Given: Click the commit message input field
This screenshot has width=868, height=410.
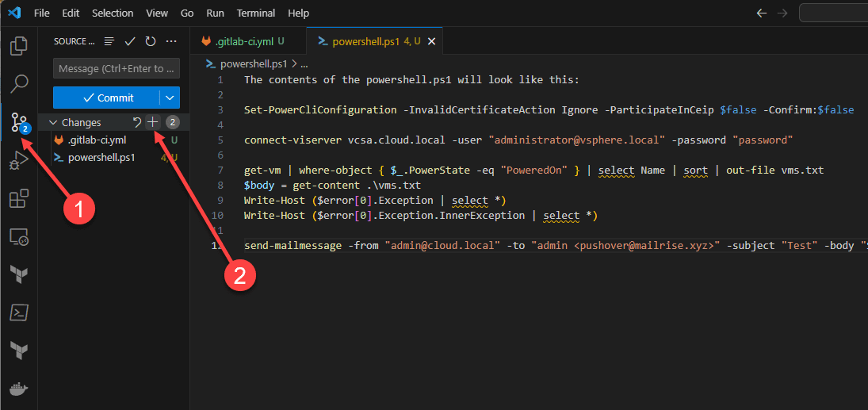Looking at the screenshot, I should point(117,68).
